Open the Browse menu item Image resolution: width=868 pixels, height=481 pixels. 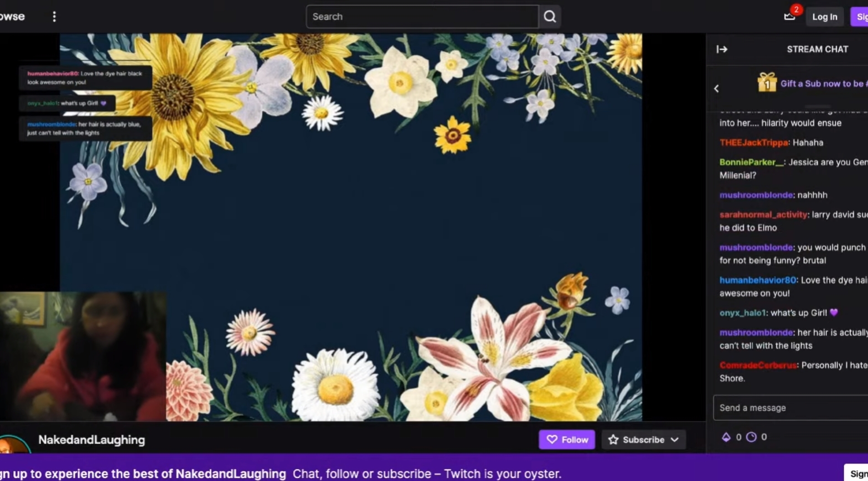12,17
